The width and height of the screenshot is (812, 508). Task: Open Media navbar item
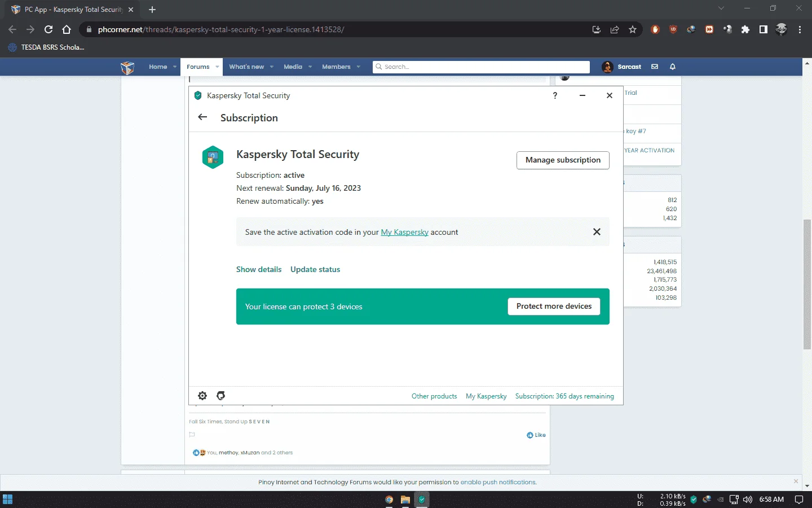[x=293, y=67]
